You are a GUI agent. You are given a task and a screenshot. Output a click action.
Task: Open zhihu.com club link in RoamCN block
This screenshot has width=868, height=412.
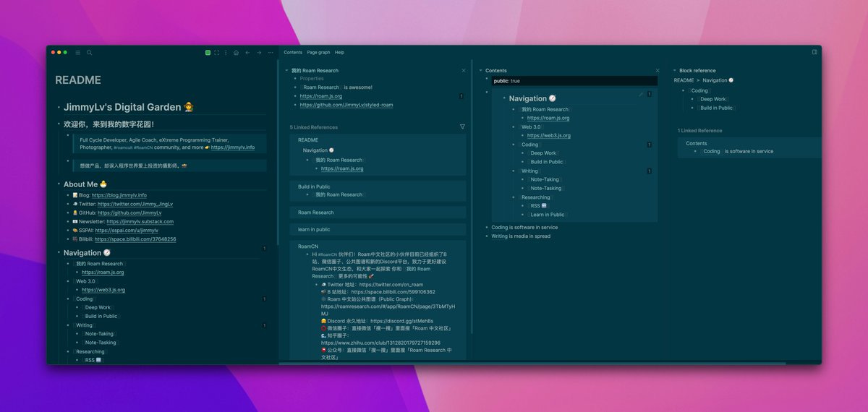380,343
